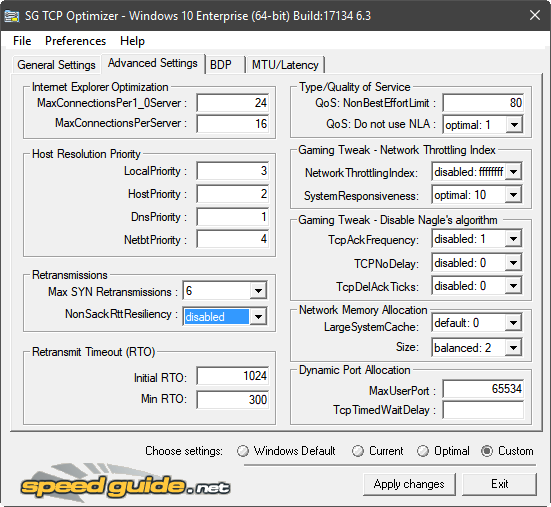Click the 'Gaming Tweak - Network Throttling Index' label
This screenshot has height=507, width=551.
(x=397, y=150)
